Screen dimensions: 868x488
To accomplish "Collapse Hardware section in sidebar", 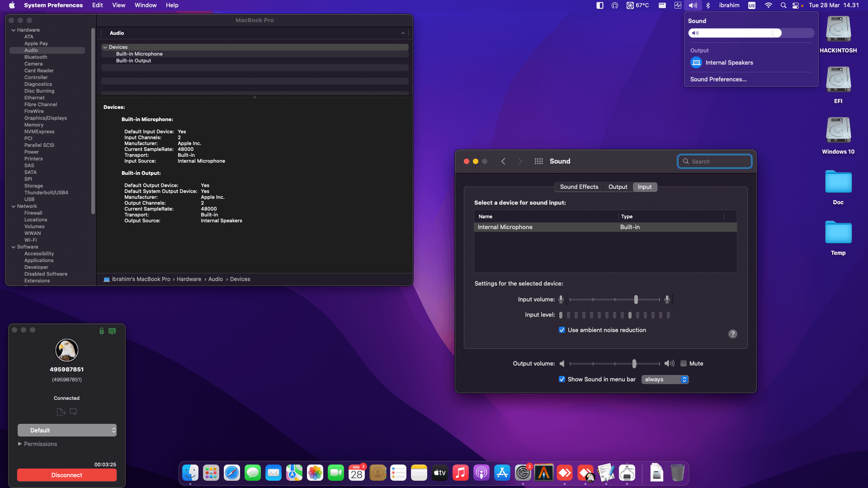I will pyautogui.click(x=13, y=30).
